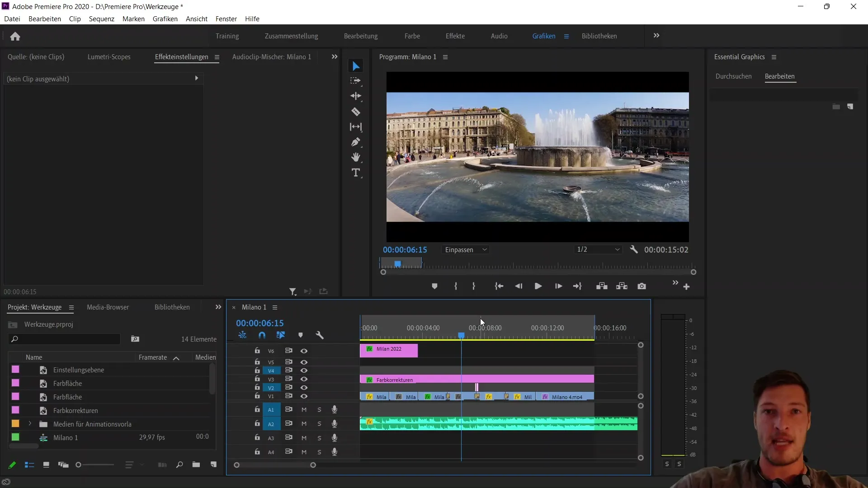
Task: Step back one frame
Action: pyautogui.click(x=519, y=286)
